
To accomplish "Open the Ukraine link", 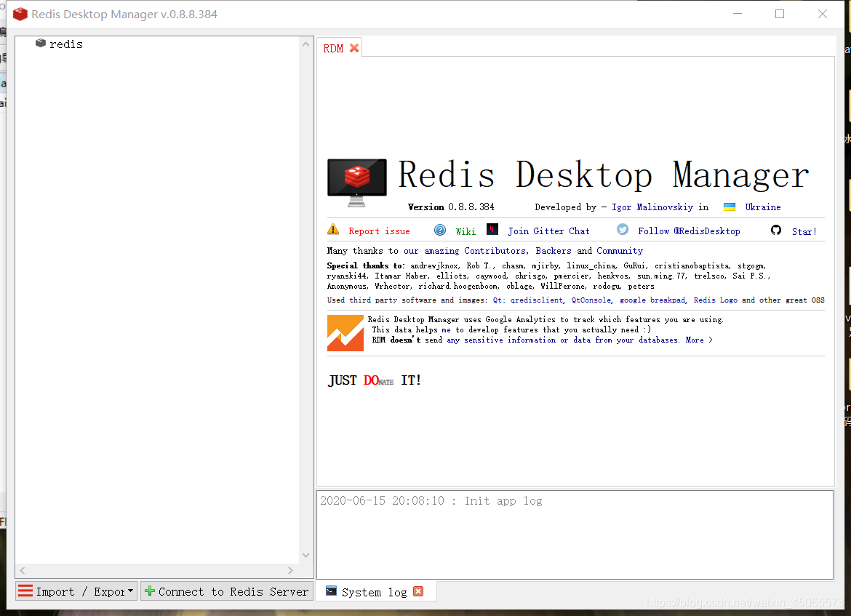I will [x=762, y=207].
